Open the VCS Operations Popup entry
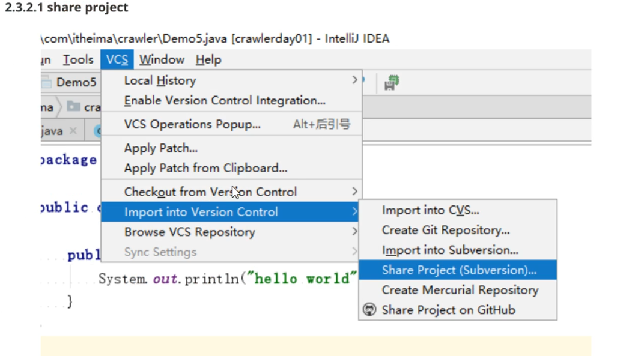Viewport: 644px width, 356px height. [x=192, y=124]
